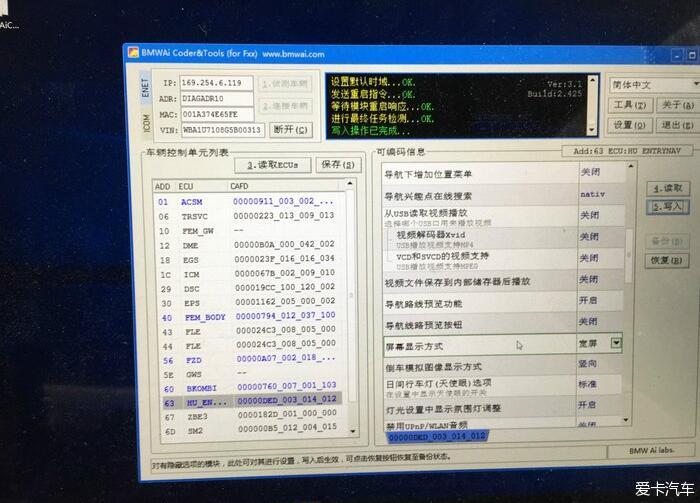Select the FEM_GW ECU row
The height and width of the screenshot is (503, 700).
pos(250,231)
